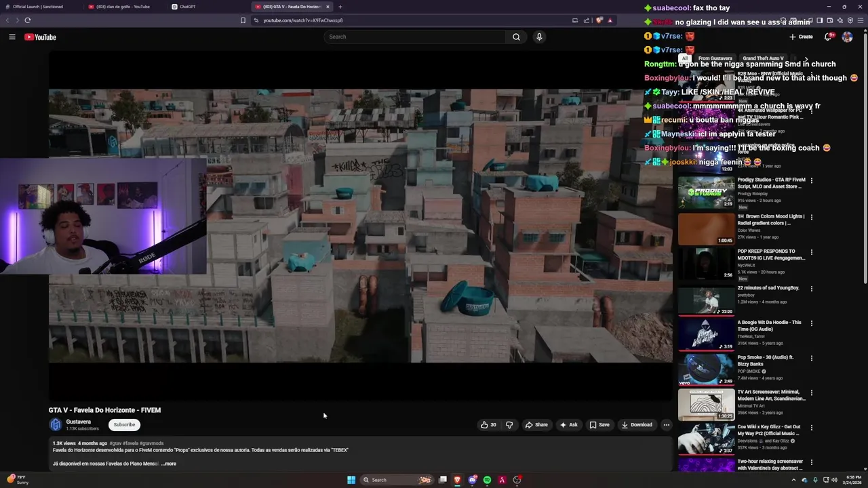Open Windows Start menu
The image size is (868, 488).
(x=351, y=480)
